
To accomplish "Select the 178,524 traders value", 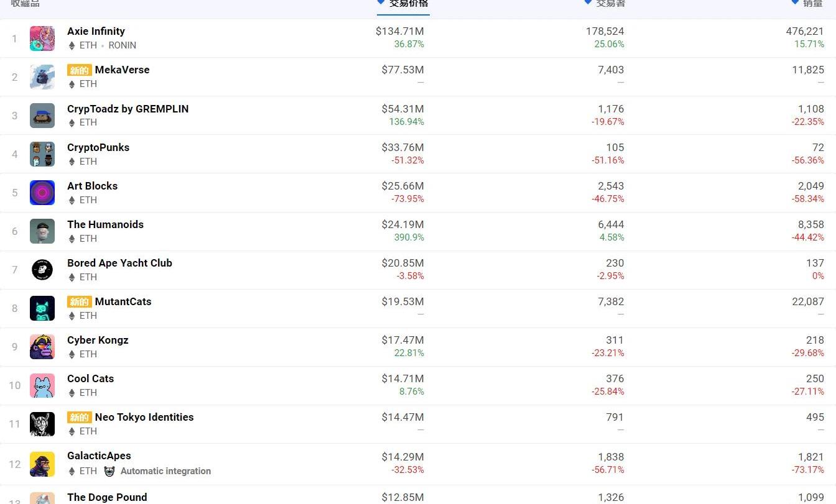I will click(605, 31).
